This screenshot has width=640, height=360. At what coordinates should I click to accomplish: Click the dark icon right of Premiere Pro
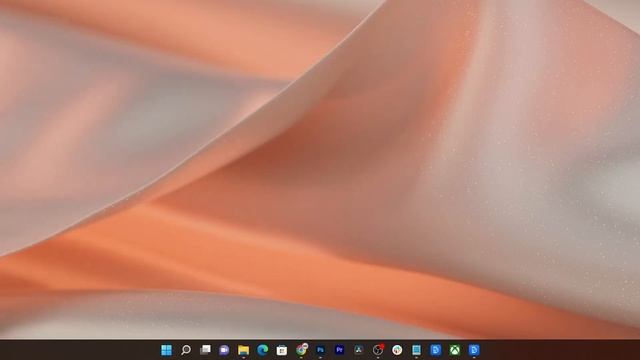pos(359,350)
